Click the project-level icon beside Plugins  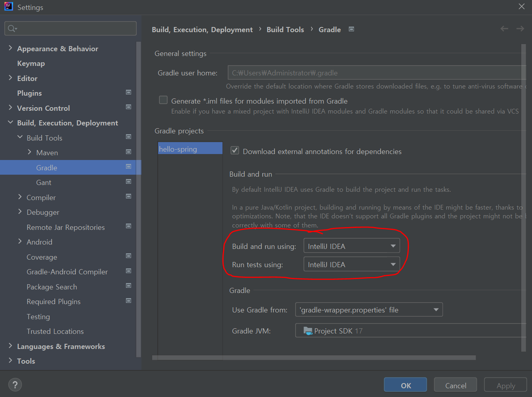pyautogui.click(x=129, y=92)
